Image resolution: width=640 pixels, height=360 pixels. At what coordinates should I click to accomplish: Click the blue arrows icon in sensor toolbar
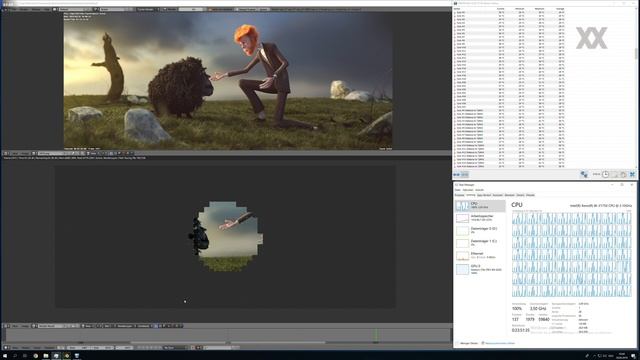[456, 175]
